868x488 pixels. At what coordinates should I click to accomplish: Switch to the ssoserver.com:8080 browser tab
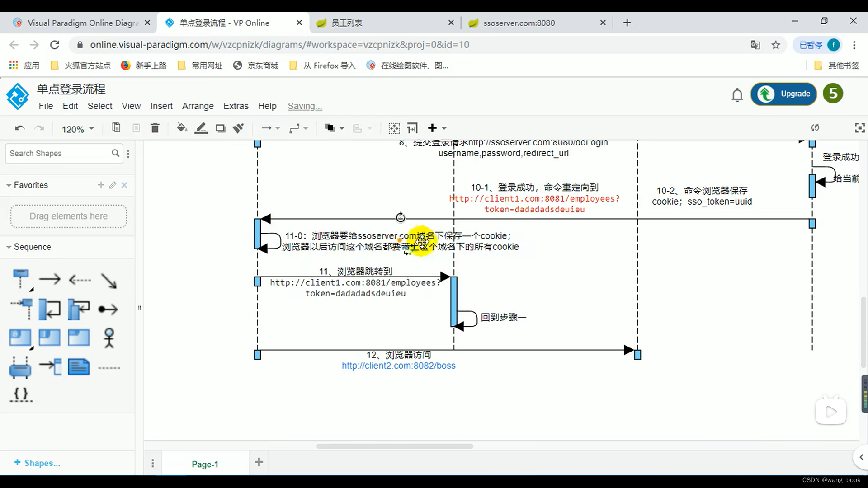[x=537, y=23]
